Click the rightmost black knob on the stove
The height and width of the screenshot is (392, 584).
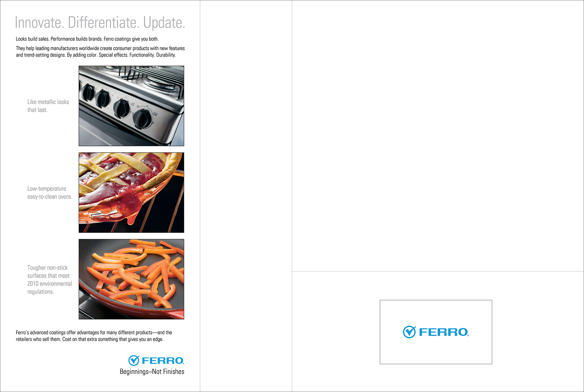(142, 119)
